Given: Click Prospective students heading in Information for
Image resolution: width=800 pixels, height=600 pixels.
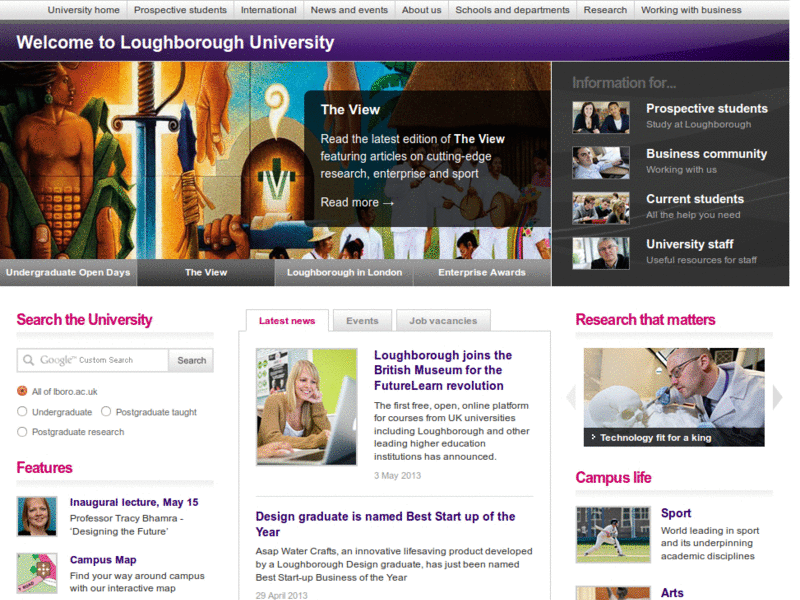Looking at the screenshot, I should pyautogui.click(x=707, y=109).
